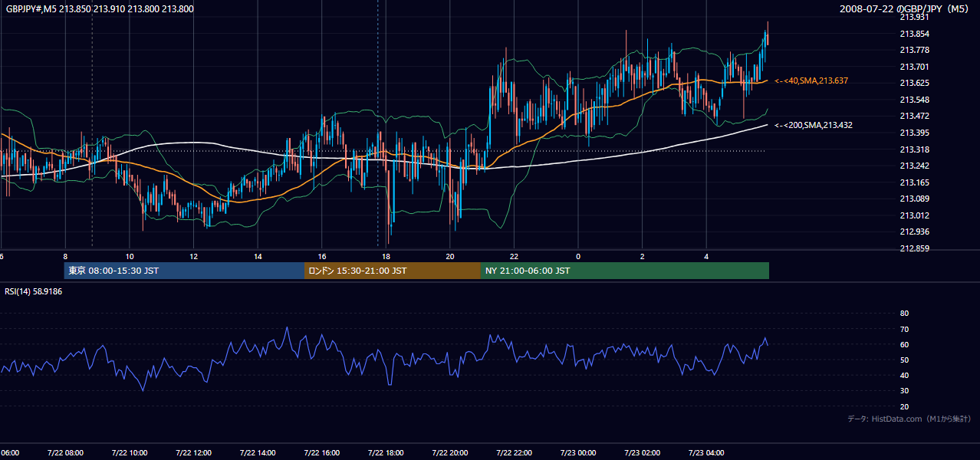Click hour label 22 below price chart
The image size is (980, 460).
pos(514,257)
